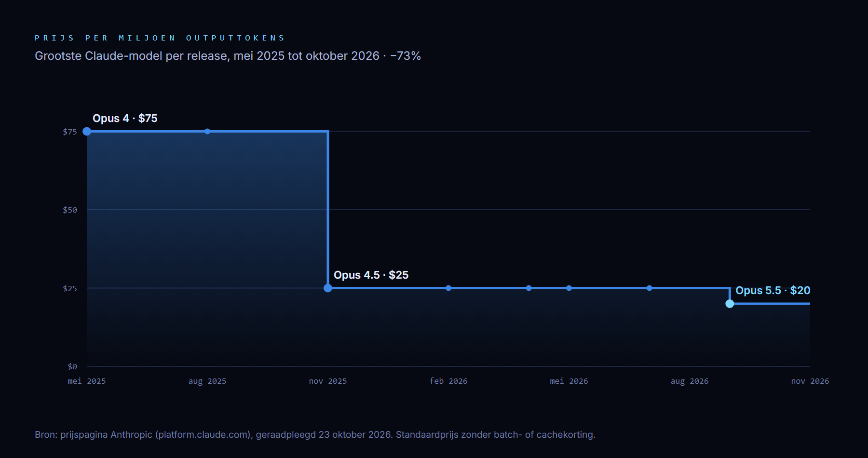Click "platform.claude.com" in the source note

point(203,434)
